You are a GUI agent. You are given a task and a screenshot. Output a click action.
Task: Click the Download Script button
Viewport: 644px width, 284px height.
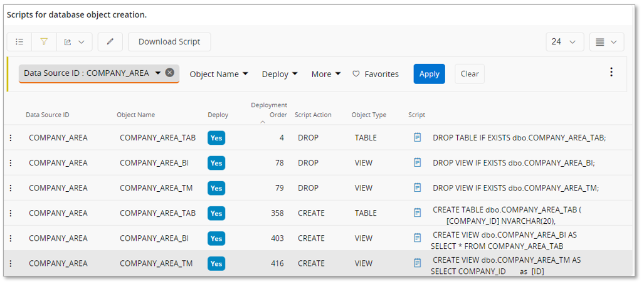pos(169,42)
